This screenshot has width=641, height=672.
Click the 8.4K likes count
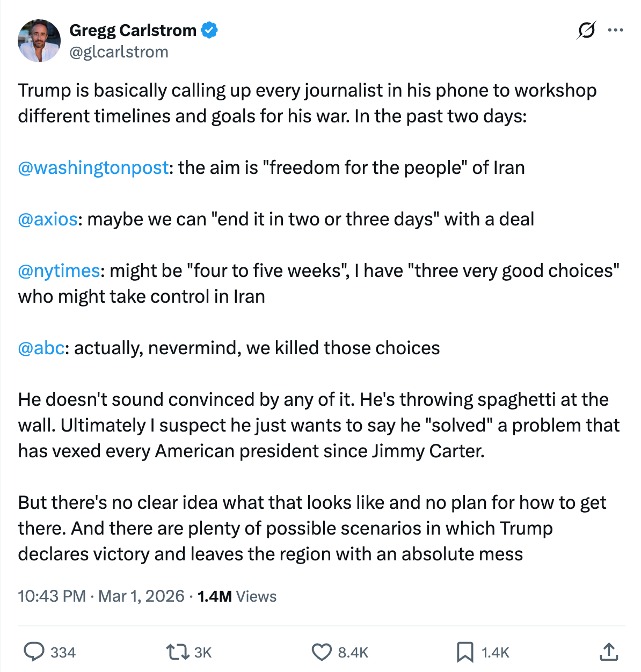[x=353, y=653]
